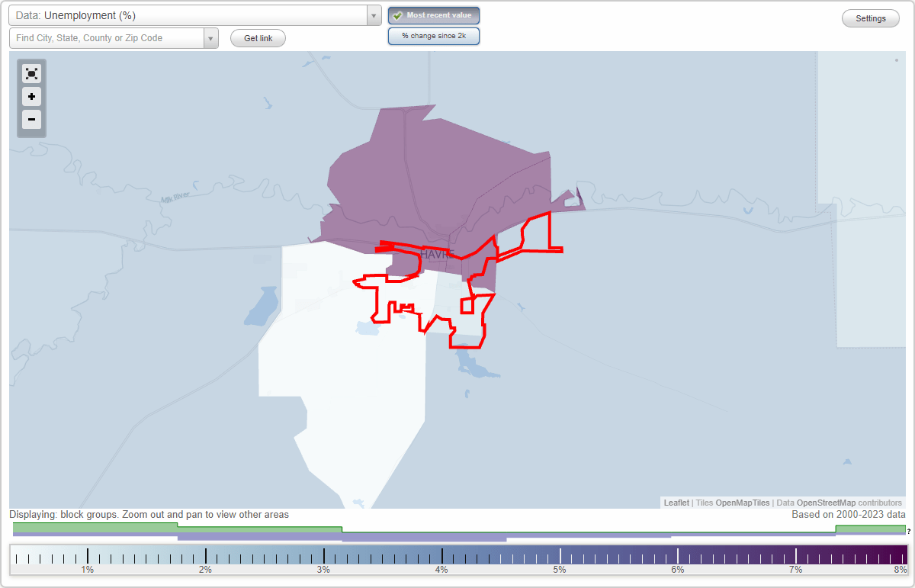Image resolution: width=915 pixels, height=588 pixels.
Task: Open the Leaflet attribution link
Action: [676, 503]
